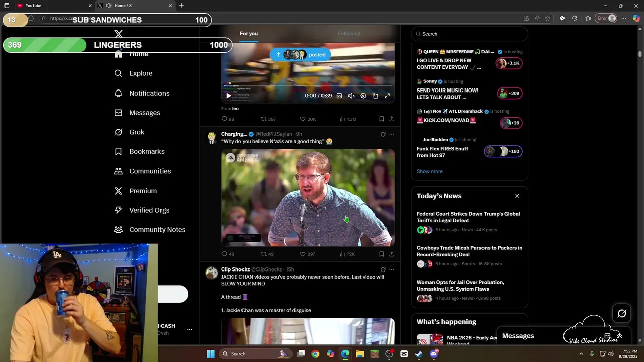Screen dimensions: 644x362
Task: Click the top video progress bar
Action: (308, 85)
